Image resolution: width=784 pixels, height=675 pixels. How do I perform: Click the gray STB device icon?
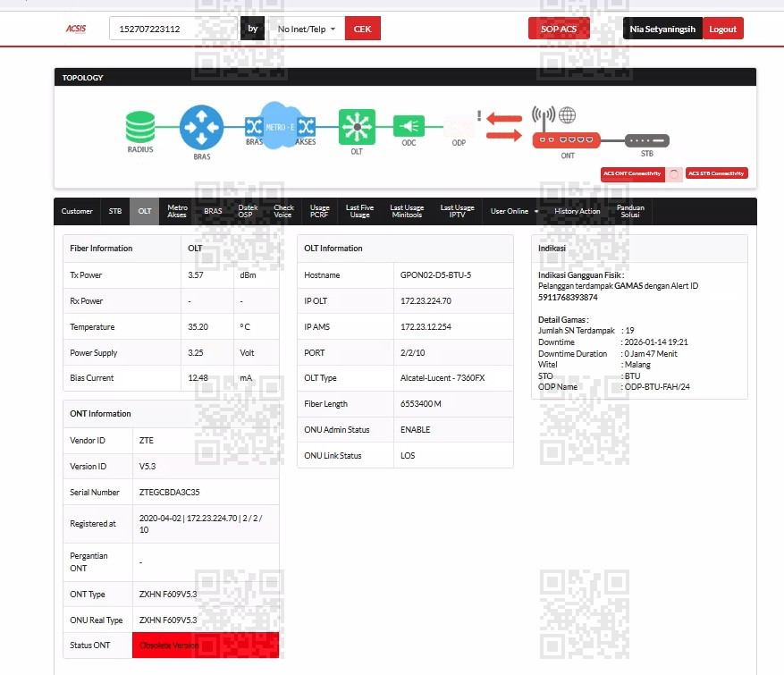pos(647,140)
